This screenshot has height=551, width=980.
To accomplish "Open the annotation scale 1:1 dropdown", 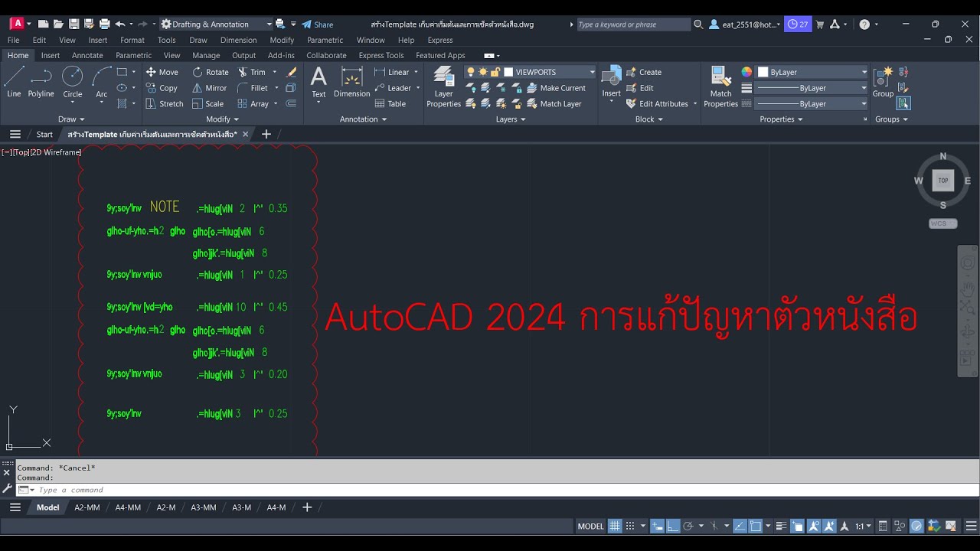I will click(863, 527).
